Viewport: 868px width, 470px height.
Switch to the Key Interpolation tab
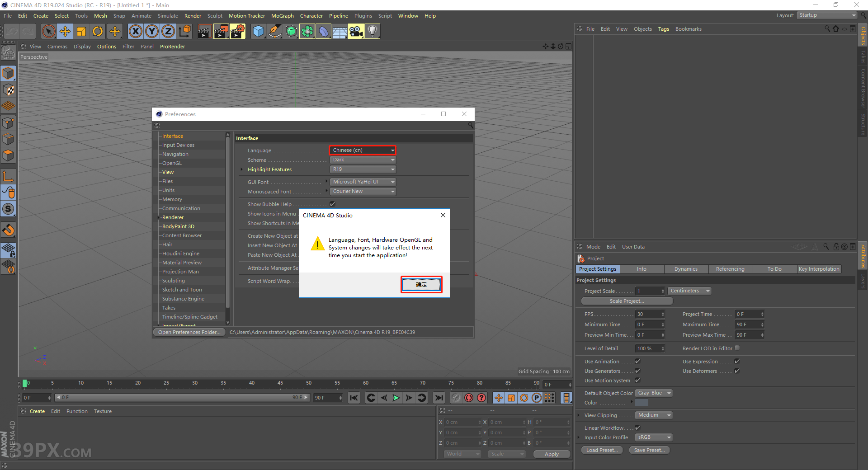click(x=819, y=269)
